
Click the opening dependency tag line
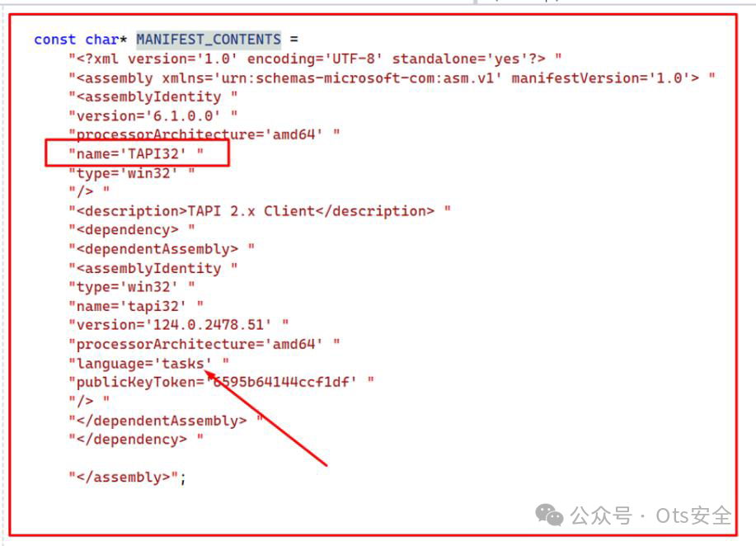(132, 229)
